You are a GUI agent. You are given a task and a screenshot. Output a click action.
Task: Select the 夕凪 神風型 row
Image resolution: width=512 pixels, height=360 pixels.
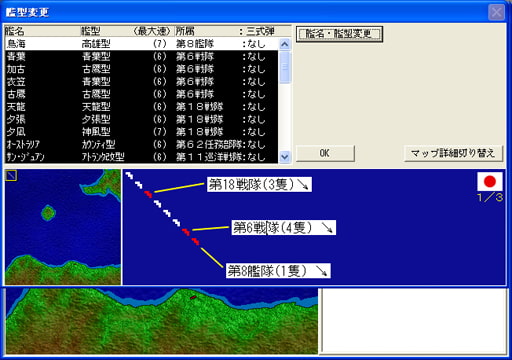point(141,132)
